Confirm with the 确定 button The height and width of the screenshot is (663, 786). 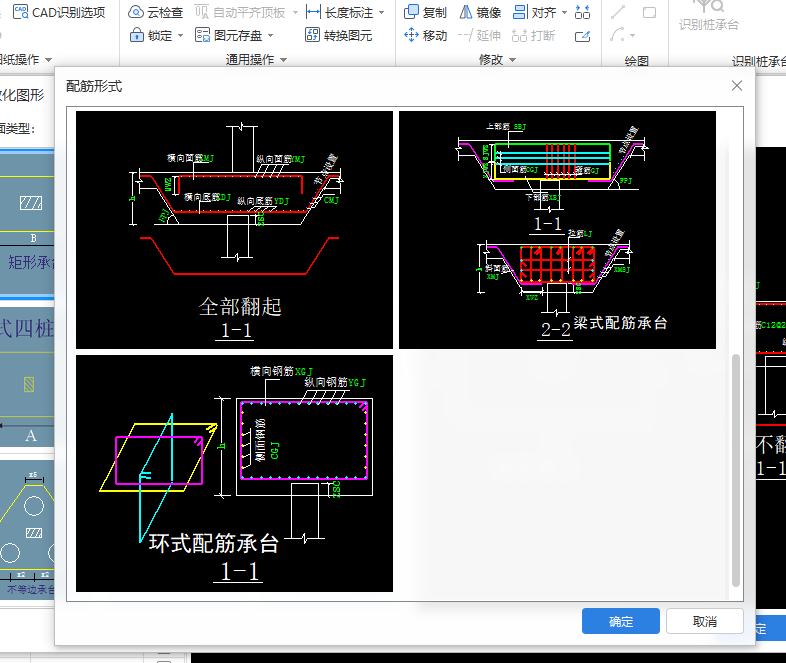[621, 621]
